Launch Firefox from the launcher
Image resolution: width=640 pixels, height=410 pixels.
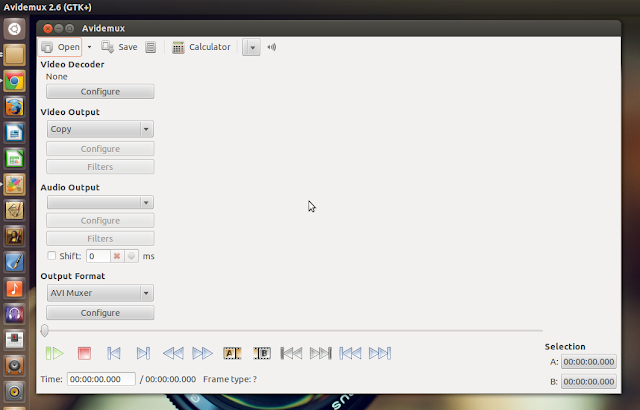[x=14, y=107]
